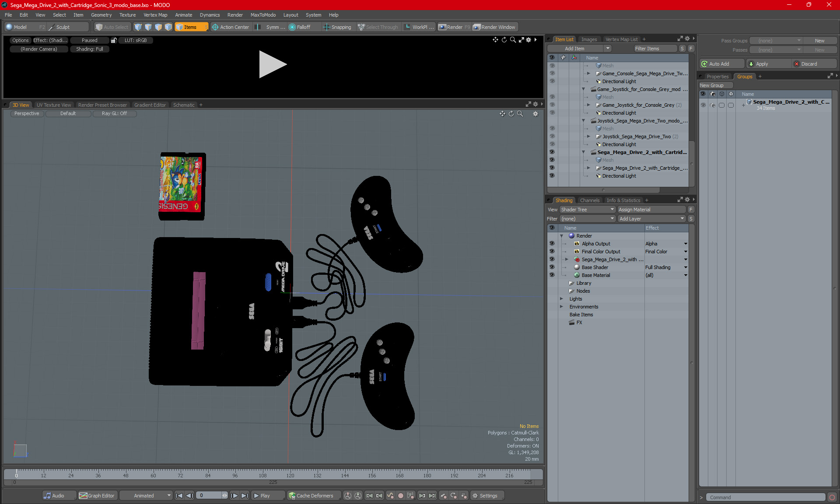The image size is (840, 504).
Task: Toggle visibility of Alpha Output layer
Action: 552,244
